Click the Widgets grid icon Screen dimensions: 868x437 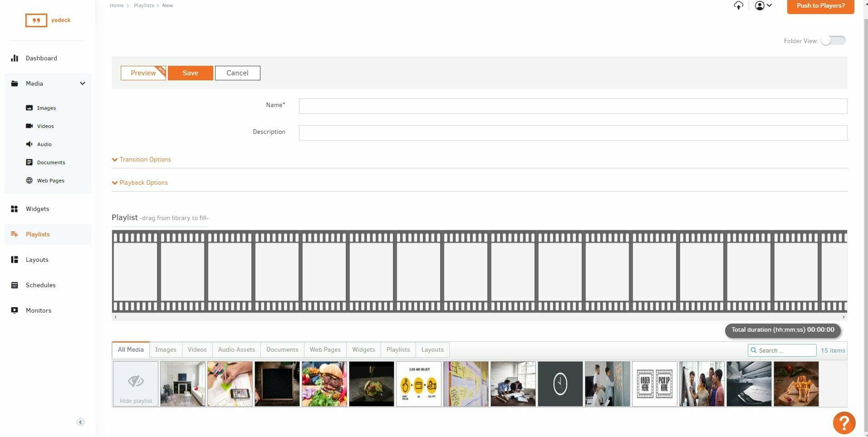click(15, 209)
